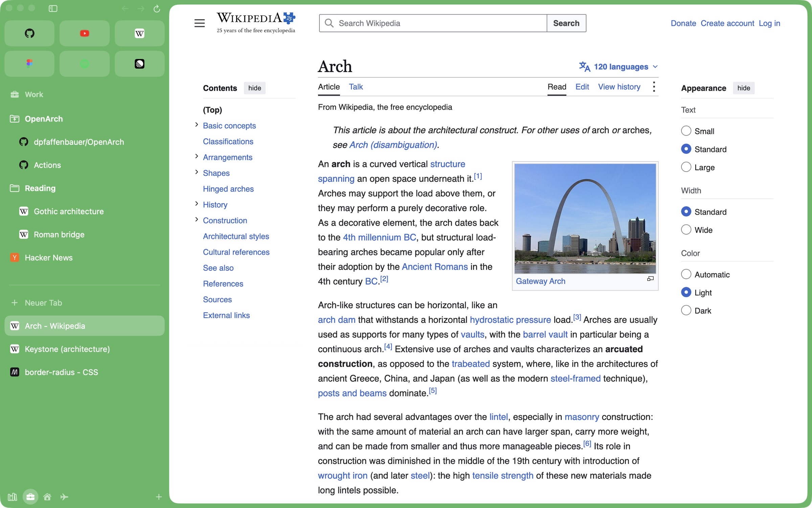Select Large text size
The height and width of the screenshot is (508, 812).
pyautogui.click(x=686, y=167)
